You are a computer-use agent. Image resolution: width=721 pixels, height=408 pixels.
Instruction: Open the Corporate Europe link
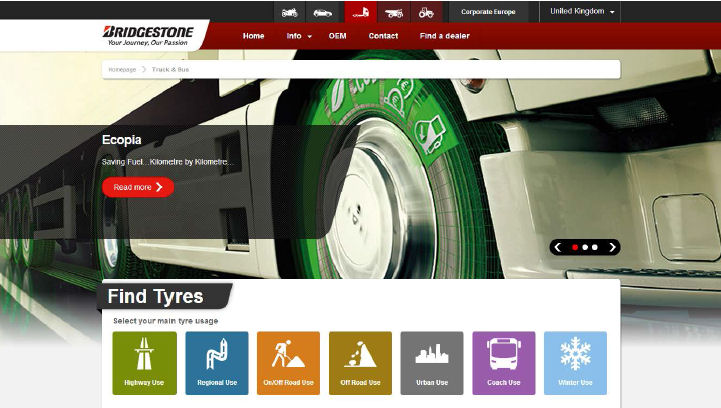coord(488,12)
